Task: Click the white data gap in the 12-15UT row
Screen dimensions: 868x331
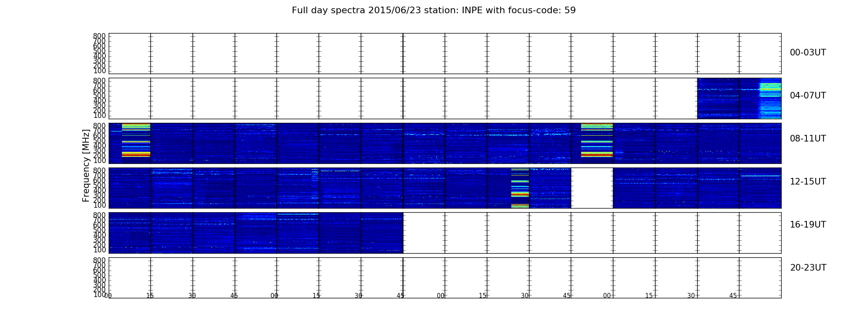Action: (x=592, y=188)
